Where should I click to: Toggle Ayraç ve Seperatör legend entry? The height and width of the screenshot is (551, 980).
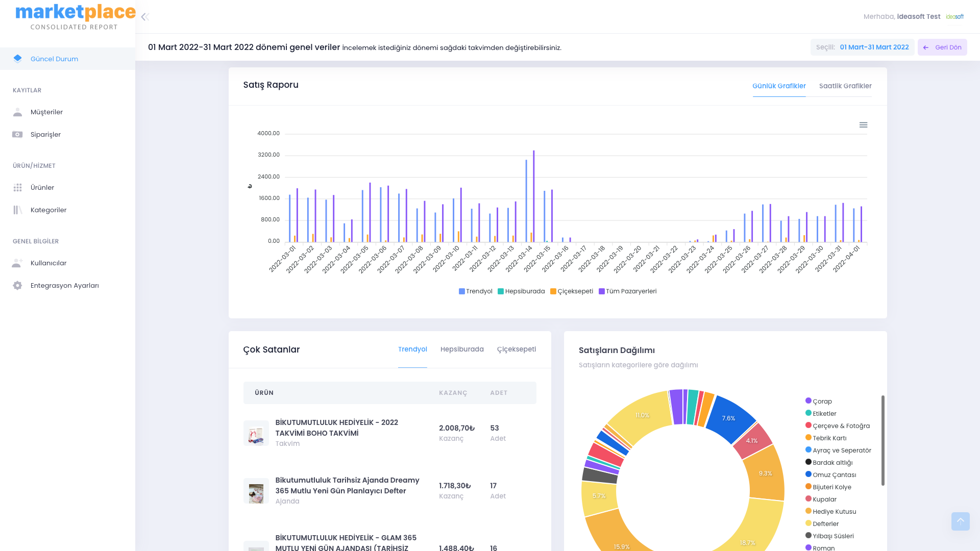(838, 450)
